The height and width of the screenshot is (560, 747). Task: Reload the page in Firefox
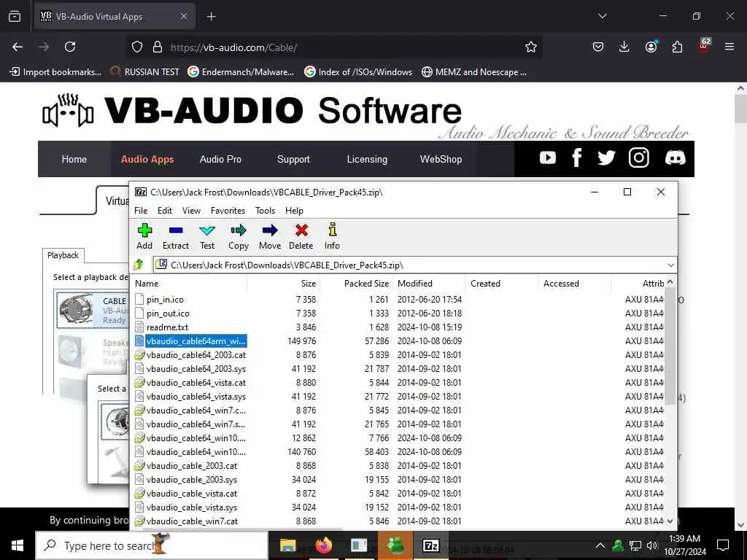[x=70, y=47]
